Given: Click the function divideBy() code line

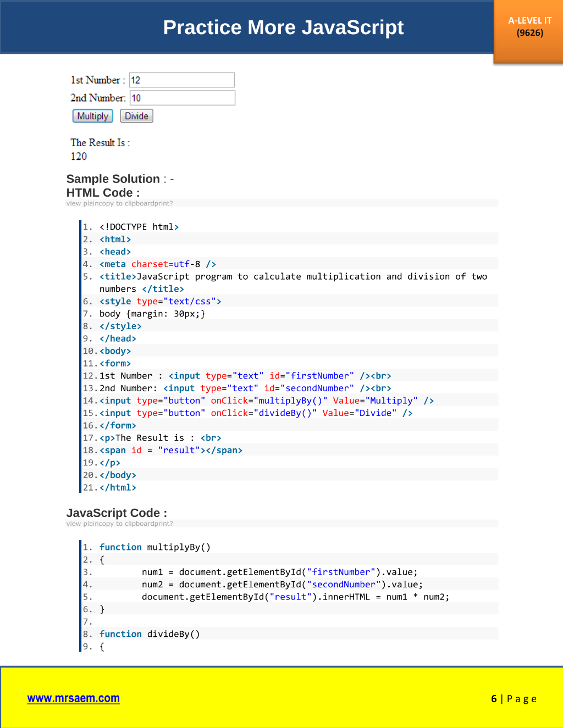Looking at the screenshot, I should tap(290, 634).
